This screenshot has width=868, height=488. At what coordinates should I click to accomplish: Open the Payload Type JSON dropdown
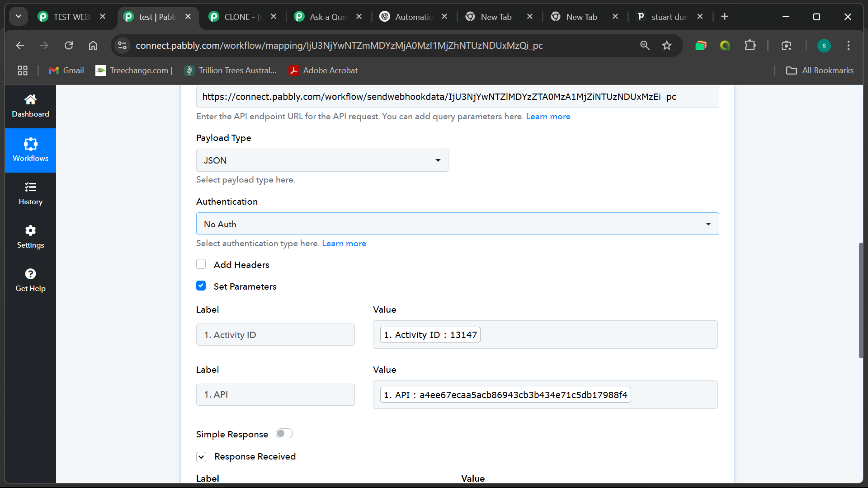322,160
